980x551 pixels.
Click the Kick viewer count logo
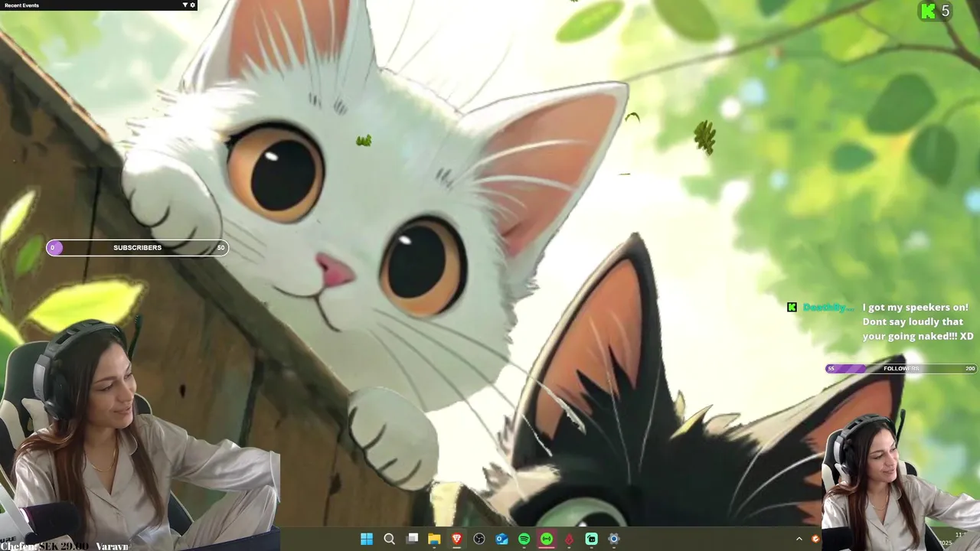tap(929, 11)
